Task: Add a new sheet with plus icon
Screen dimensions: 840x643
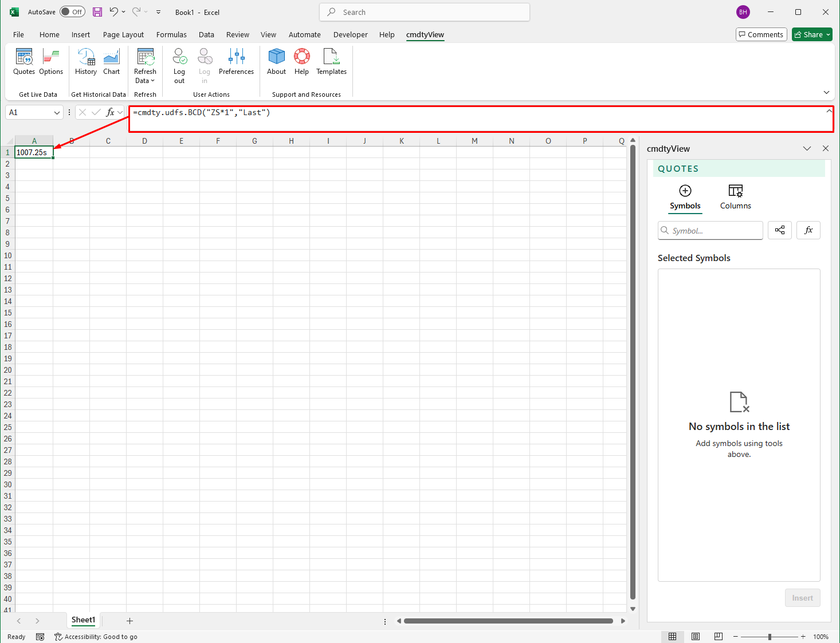Action: [129, 621]
